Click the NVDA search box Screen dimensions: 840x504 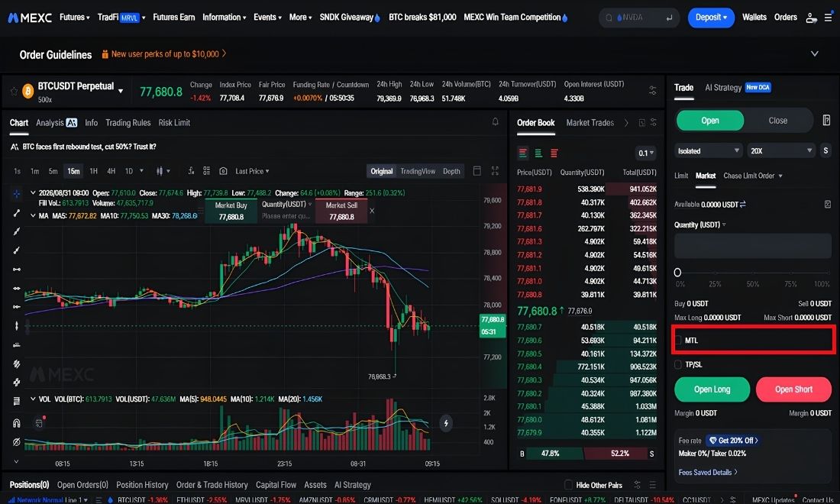(638, 18)
